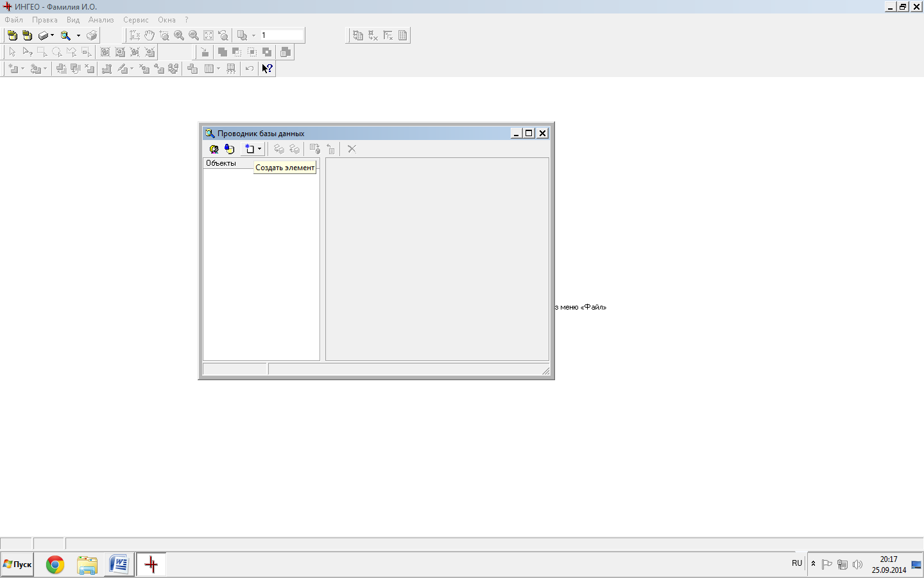This screenshot has height=578, width=924.
Task: Click the zoom out magnifier icon
Action: click(193, 35)
